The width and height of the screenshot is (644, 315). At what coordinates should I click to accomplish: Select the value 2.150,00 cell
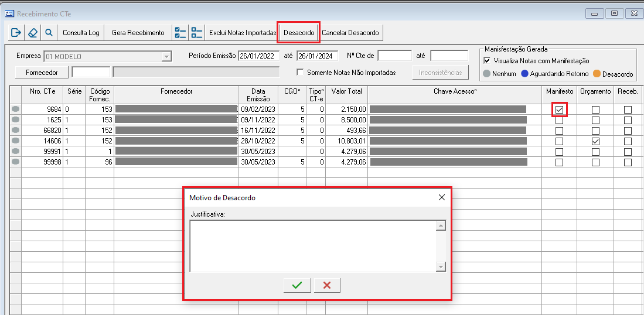pos(347,109)
